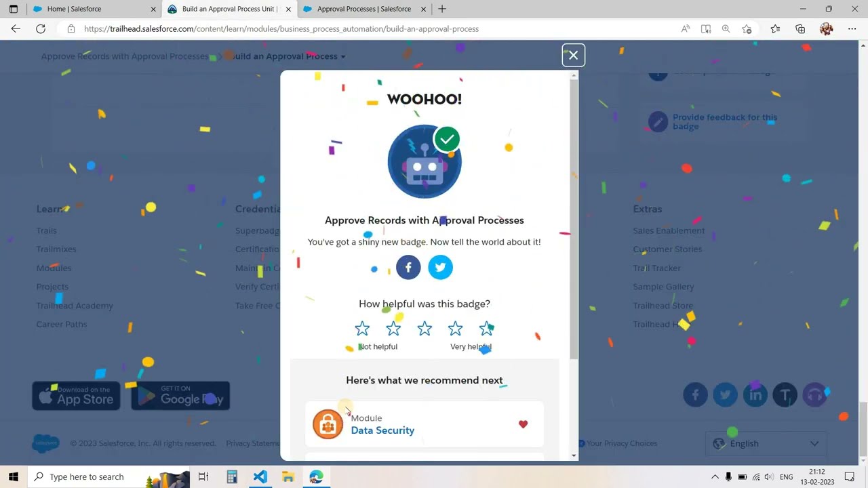This screenshot has width=868, height=488.
Task: Open the browser profile avatar
Action: pyautogui.click(x=826, y=28)
